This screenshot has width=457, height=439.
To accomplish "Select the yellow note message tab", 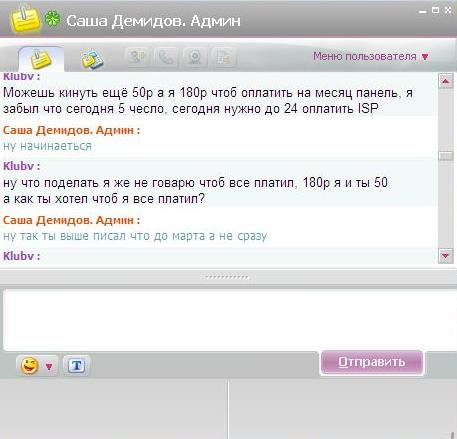I will 41,59.
